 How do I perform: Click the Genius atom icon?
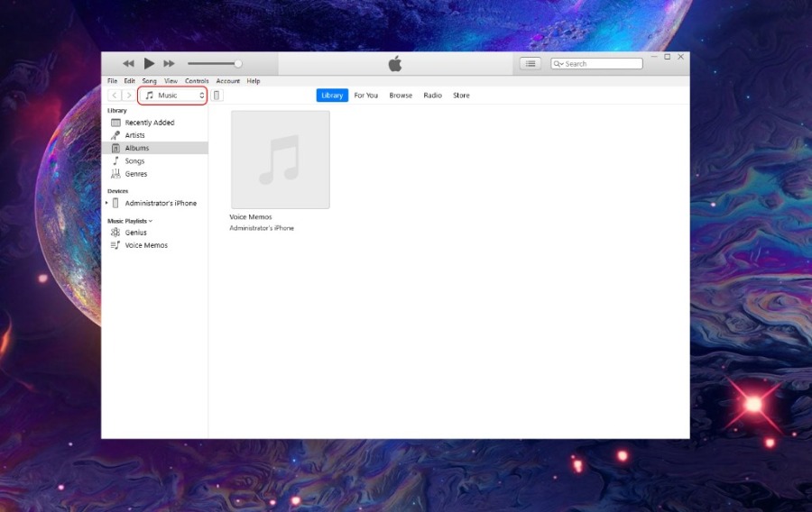pos(115,233)
